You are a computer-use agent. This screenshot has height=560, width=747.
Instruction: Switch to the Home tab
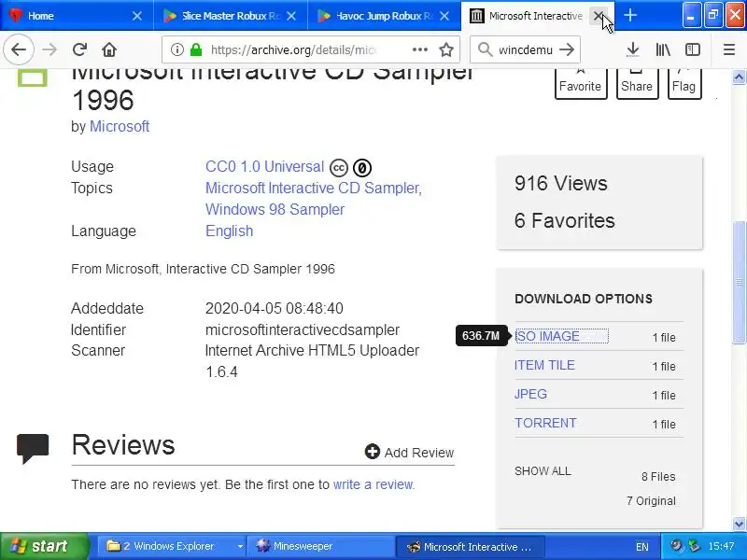pos(77,16)
